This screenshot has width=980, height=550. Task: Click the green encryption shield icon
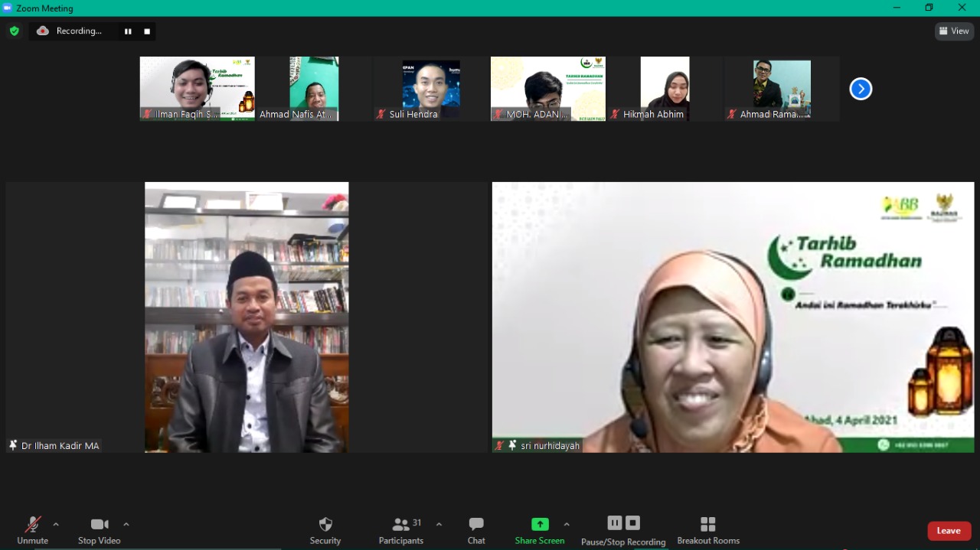click(x=14, y=31)
